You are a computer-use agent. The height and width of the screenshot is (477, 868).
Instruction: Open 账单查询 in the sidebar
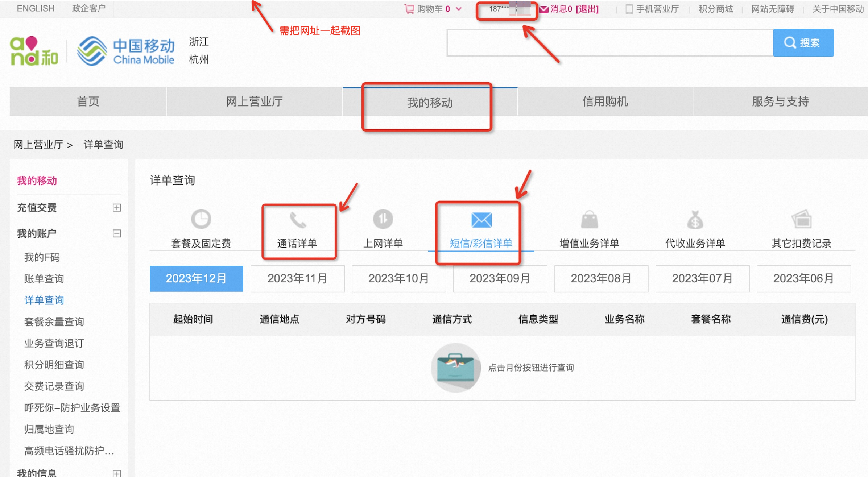pyautogui.click(x=44, y=279)
